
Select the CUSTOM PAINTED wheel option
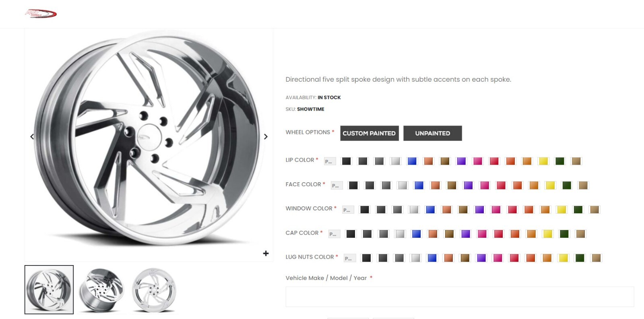[369, 133]
